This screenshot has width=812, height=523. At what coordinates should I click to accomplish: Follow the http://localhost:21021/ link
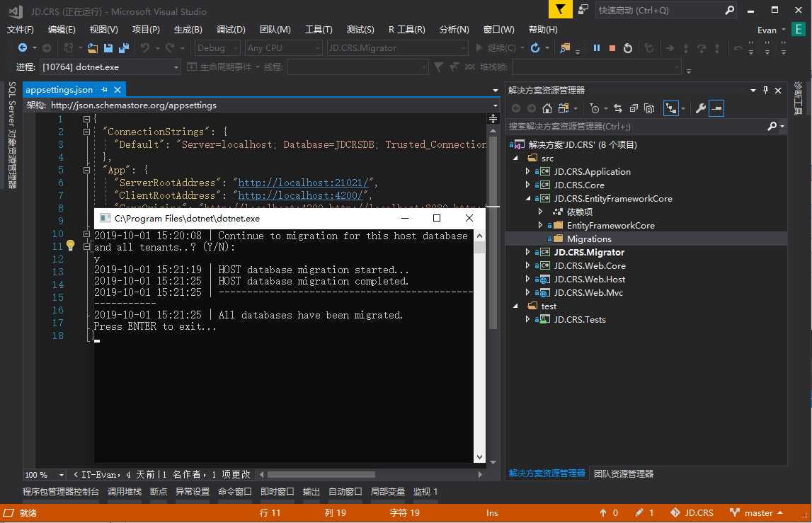click(x=303, y=183)
